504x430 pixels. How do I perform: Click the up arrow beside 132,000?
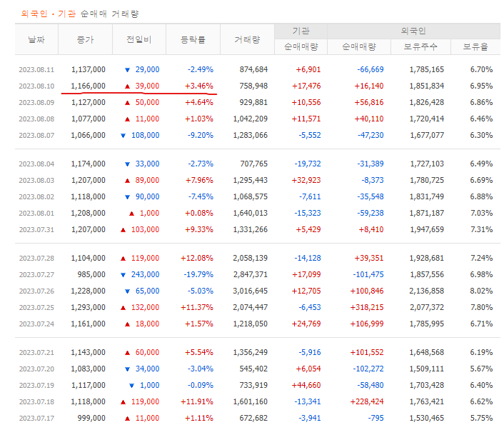pos(123,308)
